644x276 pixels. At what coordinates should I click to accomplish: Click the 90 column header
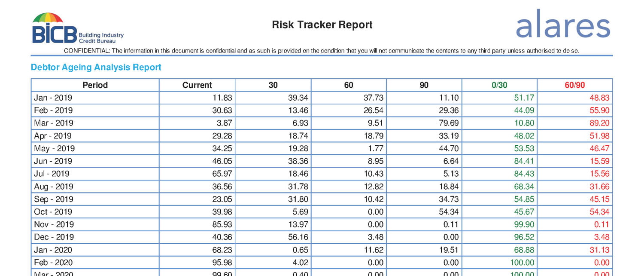[x=424, y=85]
